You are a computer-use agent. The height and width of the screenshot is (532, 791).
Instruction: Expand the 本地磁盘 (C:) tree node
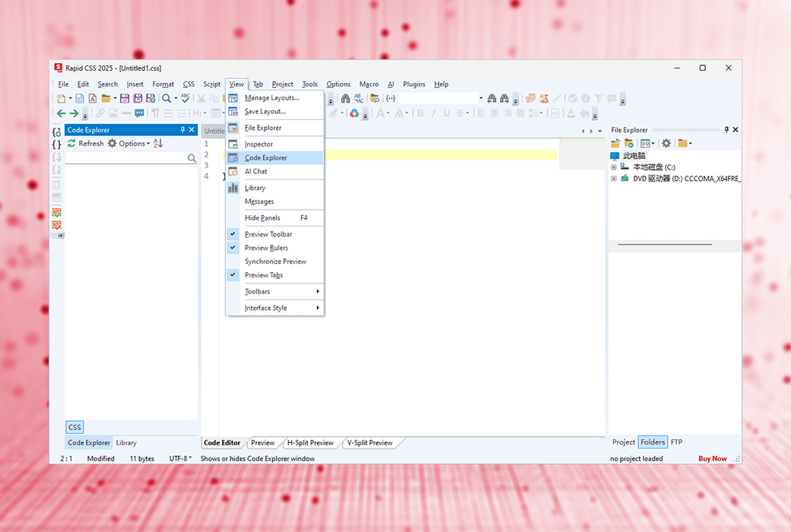[614, 167]
